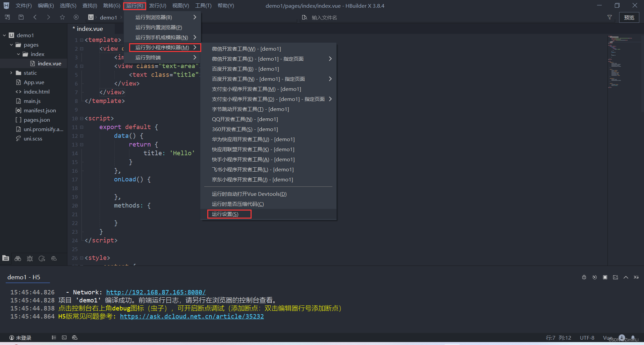Open the 文件(F) menu
Image resolution: width=644 pixels, height=345 pixels.
(x=23, y=6)
